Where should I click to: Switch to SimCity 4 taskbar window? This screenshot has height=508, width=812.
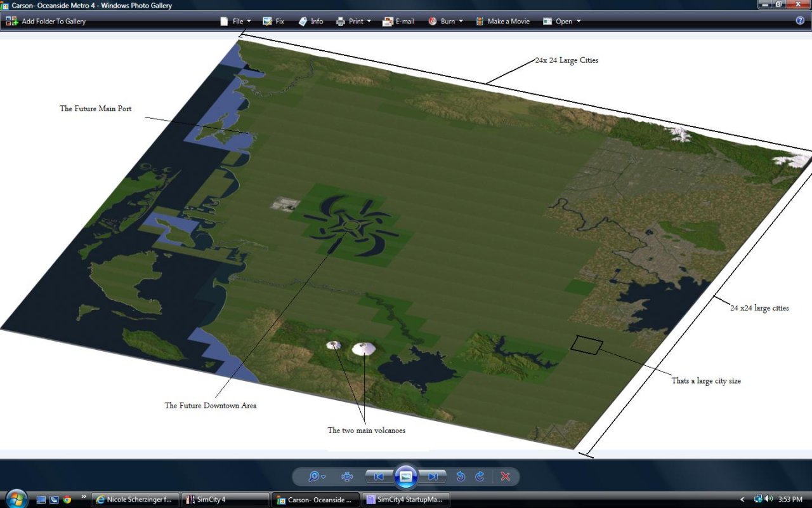pos(225,500)
